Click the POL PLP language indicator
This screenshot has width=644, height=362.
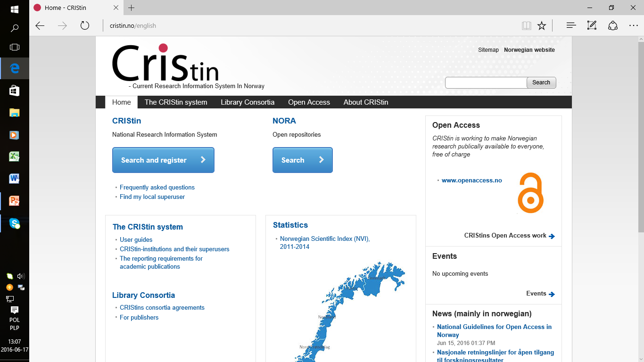[x=15, y=324]
